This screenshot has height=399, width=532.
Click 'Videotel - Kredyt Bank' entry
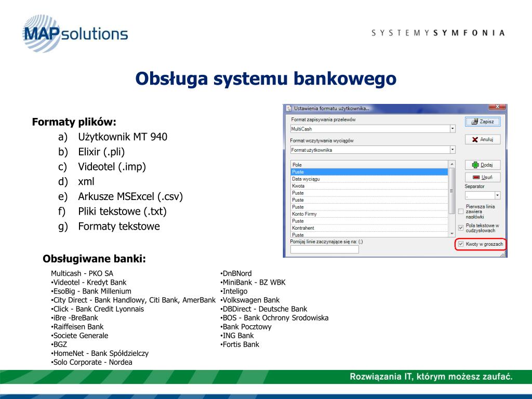click(x=88, y=282)
